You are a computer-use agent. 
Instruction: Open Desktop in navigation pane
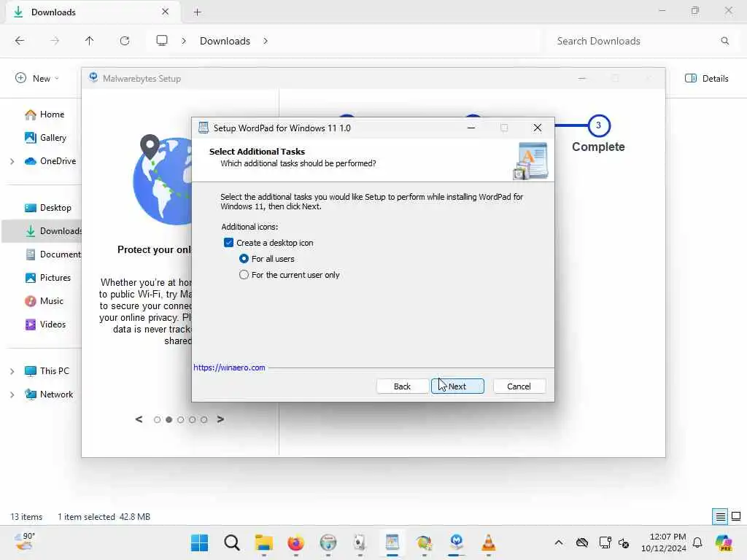47,208
